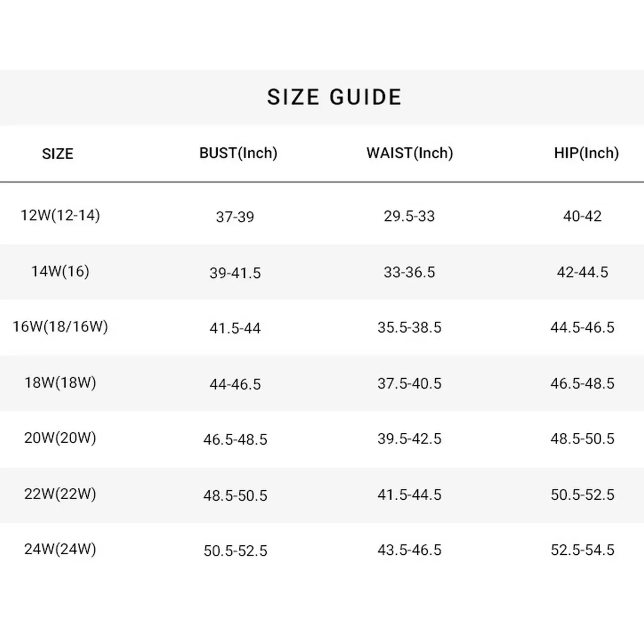Screen dimensions: 644x644
Task: Select hip value 48.5-50.5
Action: click(583, 439)
